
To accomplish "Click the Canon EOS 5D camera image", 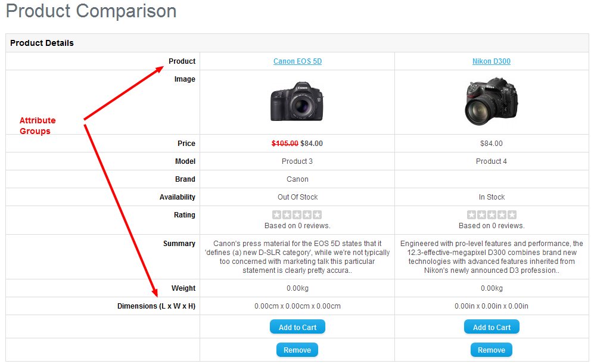I will (x=297, y=102).
